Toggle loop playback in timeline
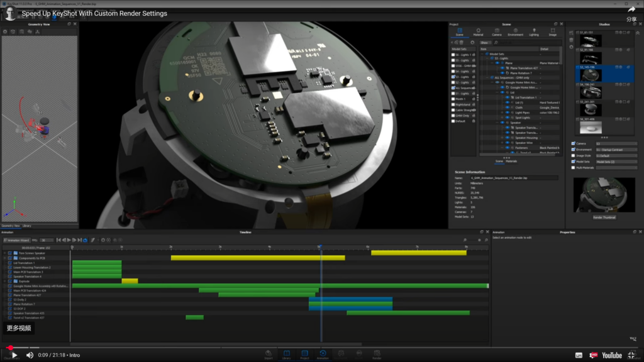This screenshot has width=644, height=362. pyautogui.click(x=86, y=240)
